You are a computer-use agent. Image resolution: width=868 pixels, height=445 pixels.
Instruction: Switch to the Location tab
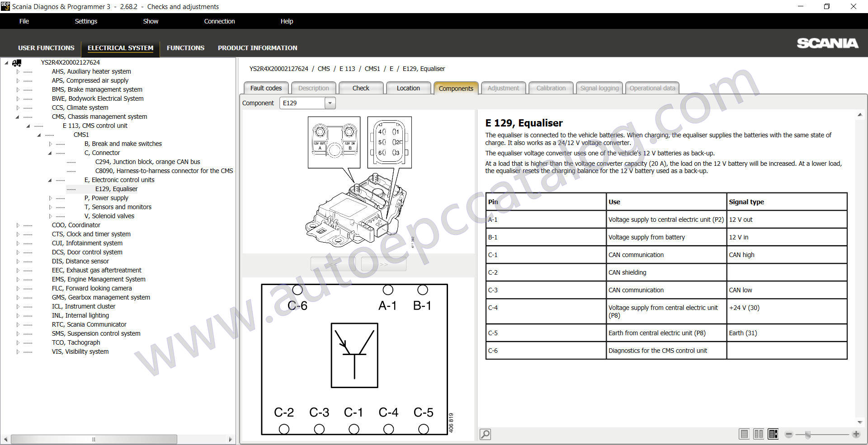click(x=408, y=88)
